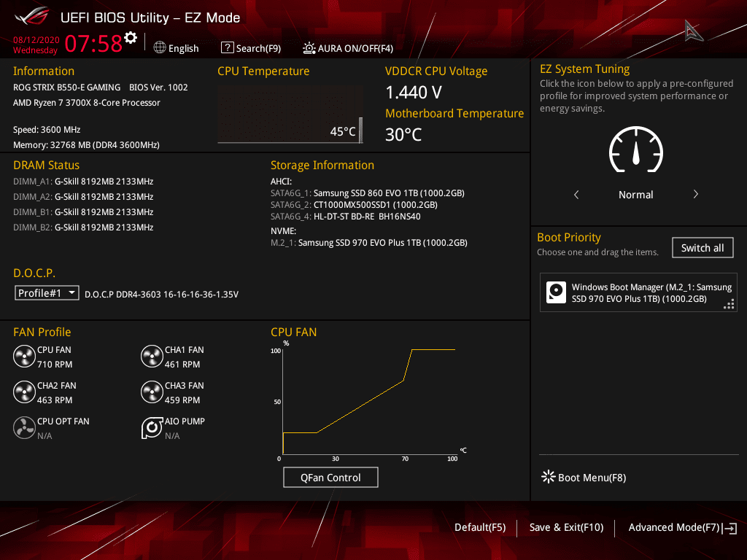Click the DIMM_A1 G-Skill memory row
Screen dimensions: 747x560
click(x=83, y=182)
